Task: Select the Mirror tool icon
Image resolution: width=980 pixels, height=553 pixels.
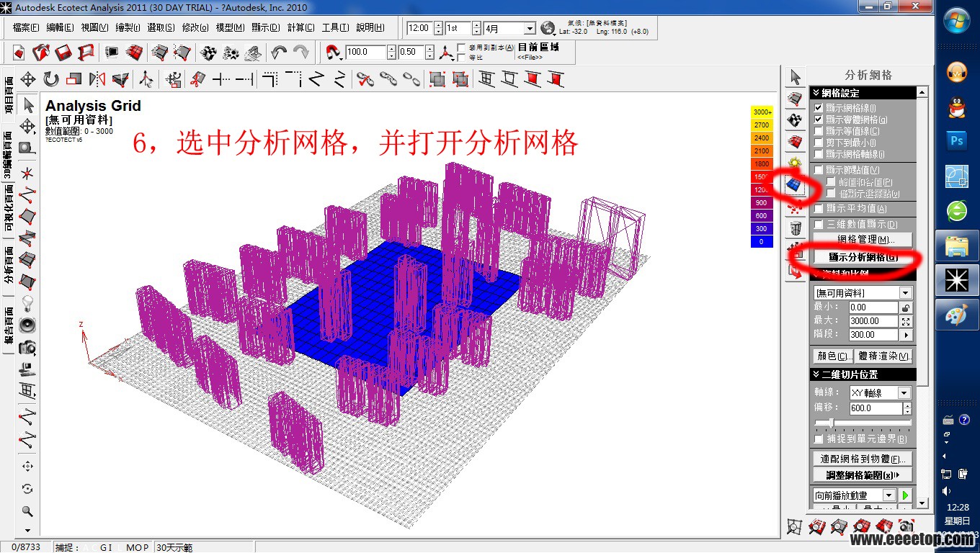Action: coord(97,79)
